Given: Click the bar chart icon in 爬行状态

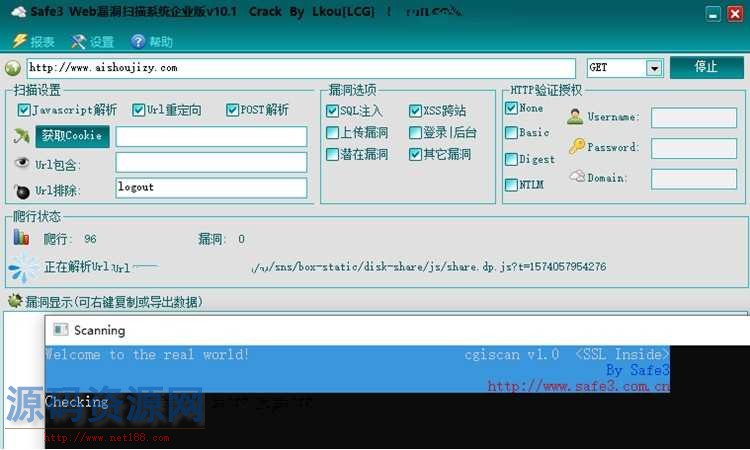Looking at the screenshot, I should pos(21,238).
